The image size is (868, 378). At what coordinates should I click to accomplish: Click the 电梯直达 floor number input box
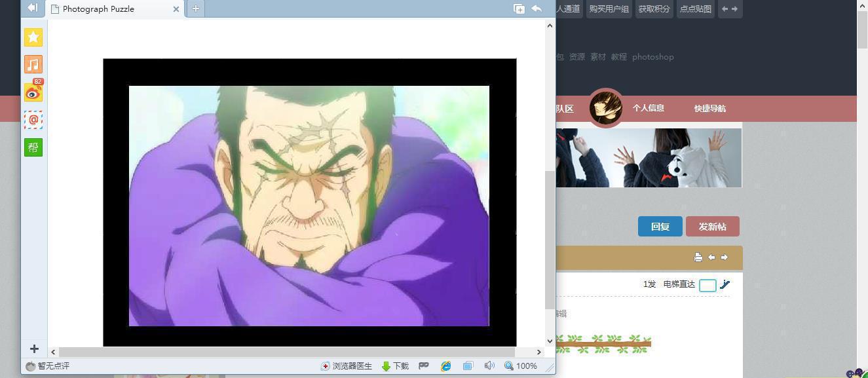(x=708, y=285)
